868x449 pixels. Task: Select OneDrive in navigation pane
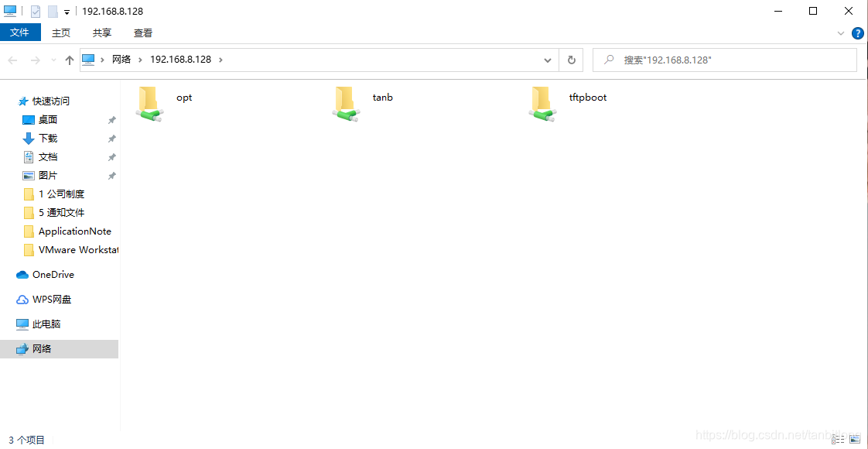point(53,275)
